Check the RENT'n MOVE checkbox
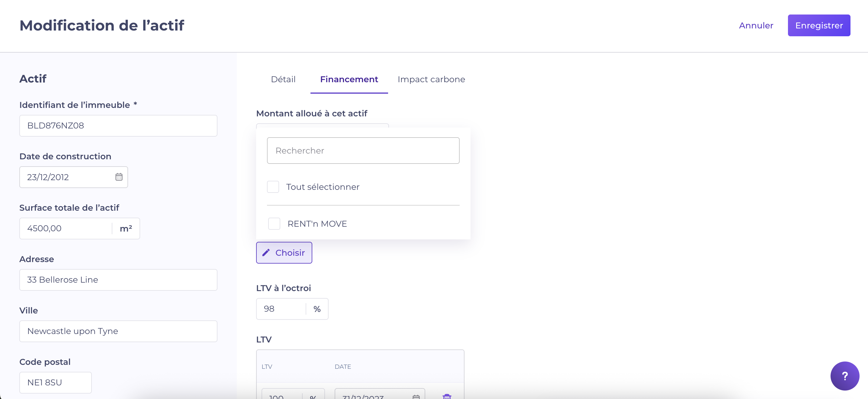 (274, 224)
